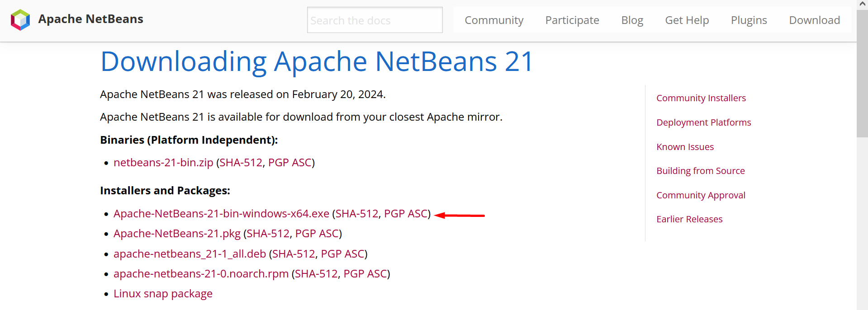Download netbeans-21-bin.zip binary
The width and height of the screenshot is (868, 310).
pos(163,163)
